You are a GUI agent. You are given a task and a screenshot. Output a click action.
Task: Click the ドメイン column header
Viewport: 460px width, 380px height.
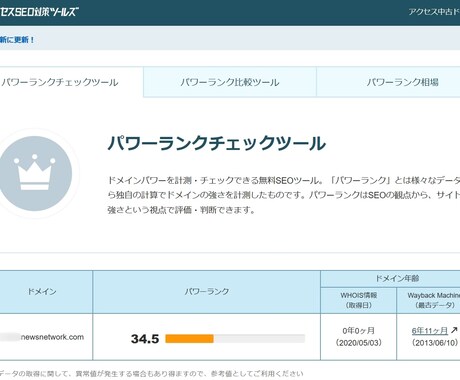(x=46, y=292)
